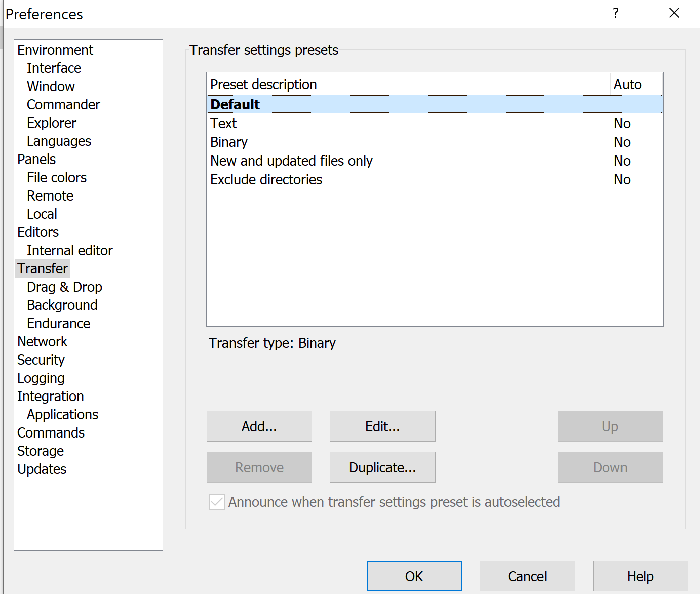The image size is (700, 594).
Task: Confirm preferences with OK
Action: tap(414, 576)
